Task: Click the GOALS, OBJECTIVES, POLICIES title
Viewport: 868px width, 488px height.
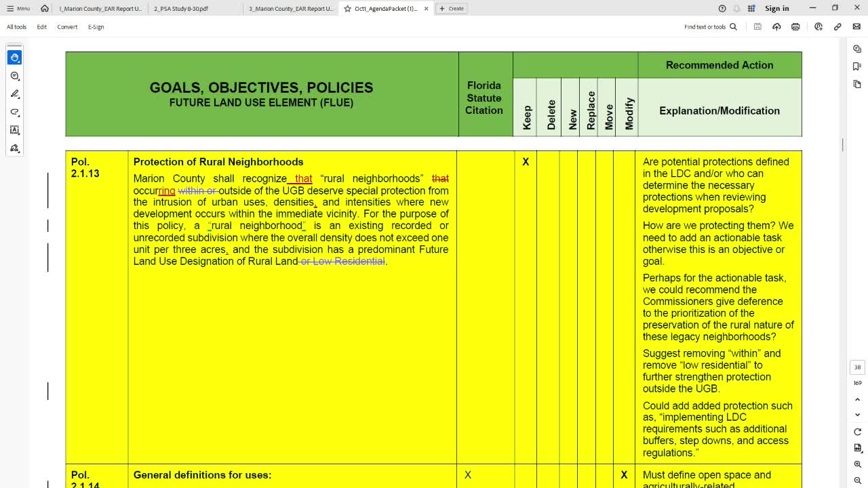Action: pos(261,88)
